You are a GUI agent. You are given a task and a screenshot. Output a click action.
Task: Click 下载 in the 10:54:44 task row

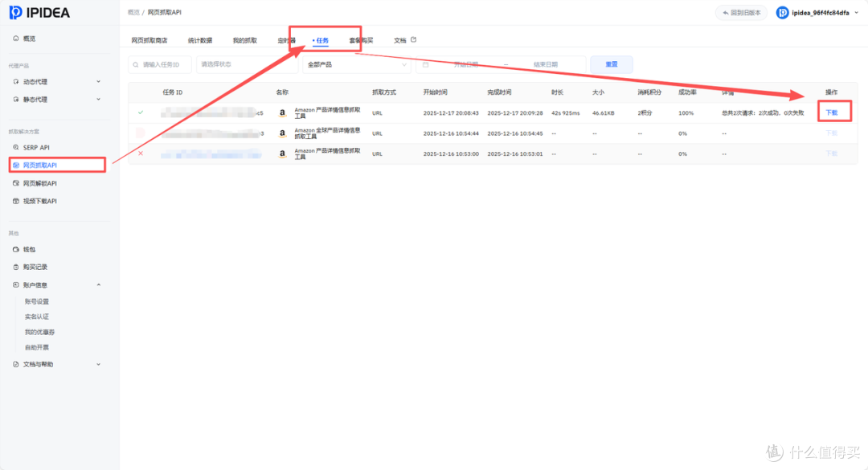click(x=832, y=133)
